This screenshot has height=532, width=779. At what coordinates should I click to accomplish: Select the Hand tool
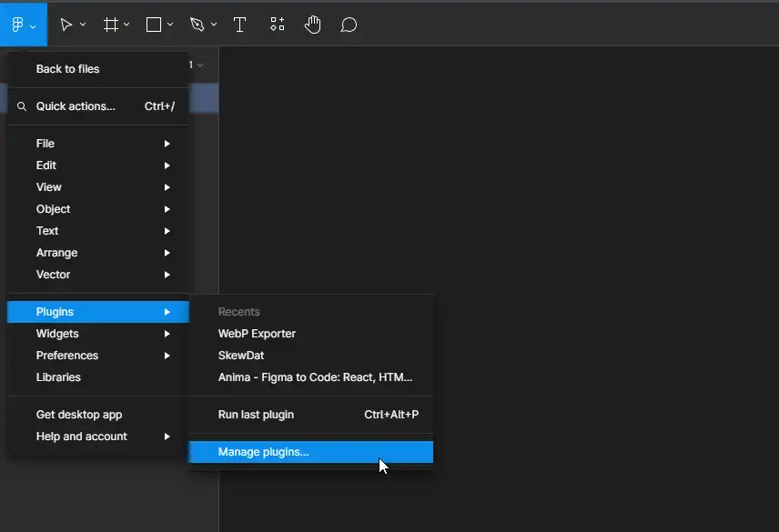tap(313, 25)
